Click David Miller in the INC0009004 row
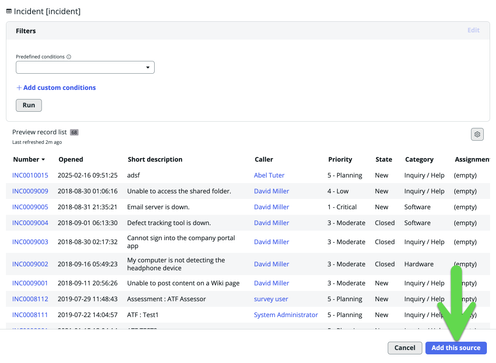This screenshot has width=496, height=363. tap(271, 223)
